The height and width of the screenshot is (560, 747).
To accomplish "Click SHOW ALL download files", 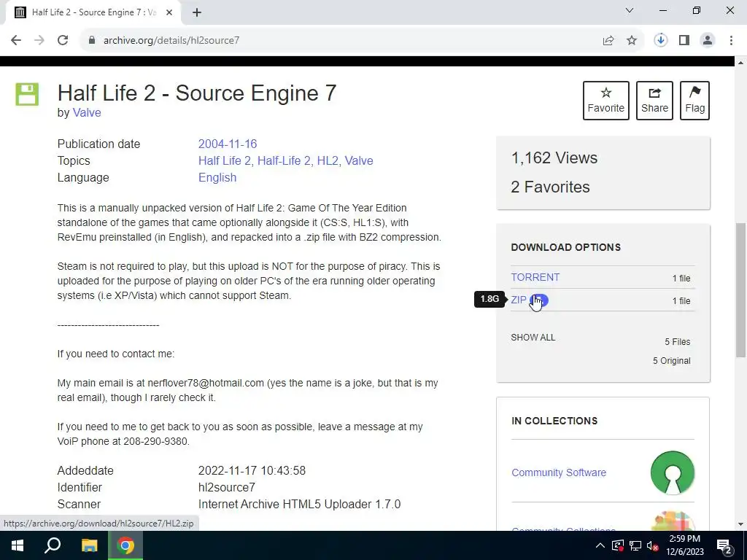I will click(533, 338).
